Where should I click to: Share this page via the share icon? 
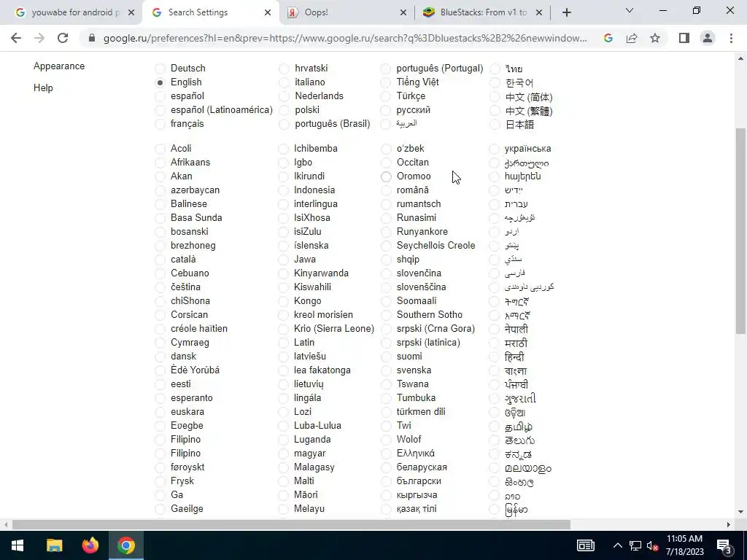(x=632, y=38)
